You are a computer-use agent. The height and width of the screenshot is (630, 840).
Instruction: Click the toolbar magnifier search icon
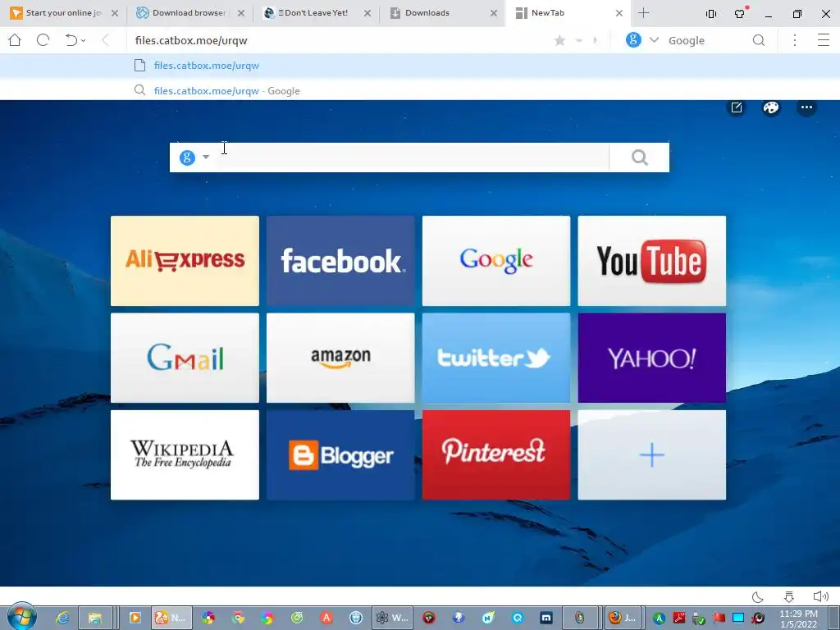(x=759, y=40)
